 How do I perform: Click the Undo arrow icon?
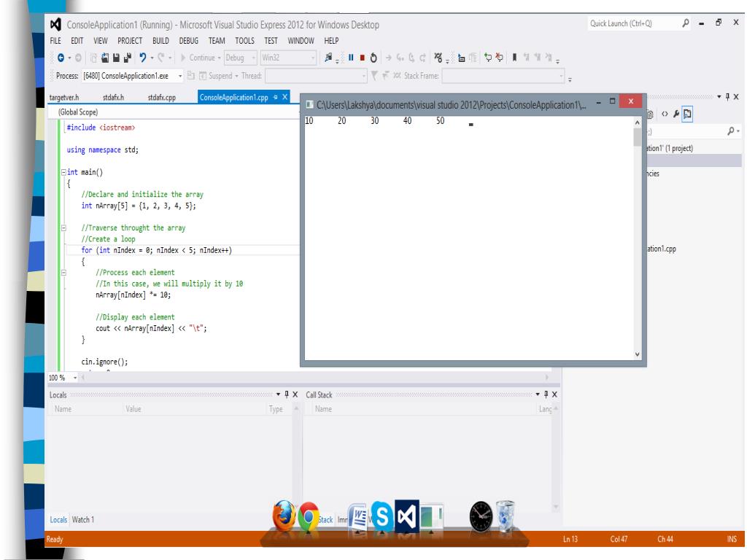pos(142,58)
